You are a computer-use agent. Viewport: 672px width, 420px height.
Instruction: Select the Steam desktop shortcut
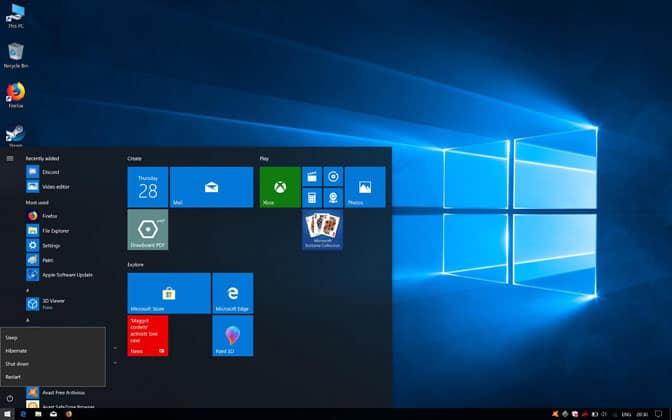pos(15,135)
